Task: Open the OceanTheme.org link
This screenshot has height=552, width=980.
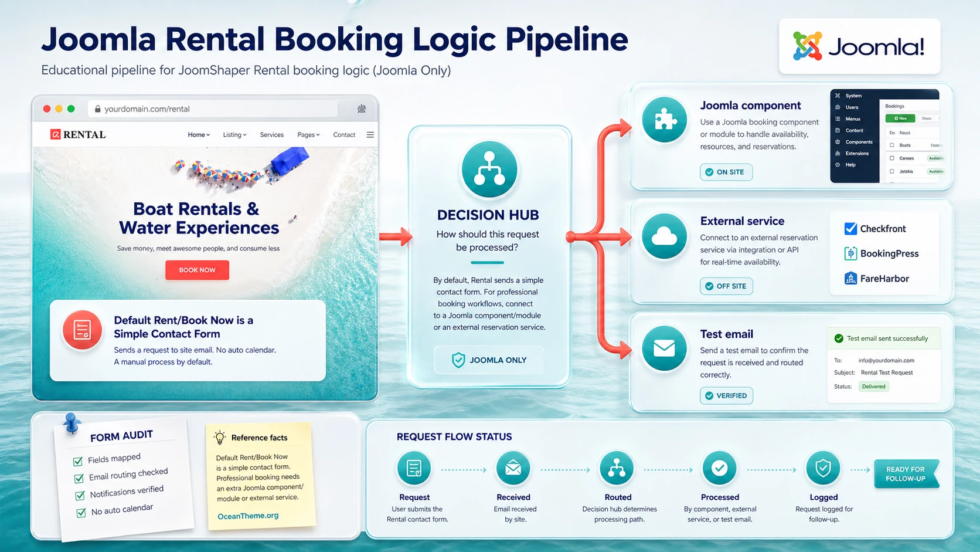Action: (248, 516)
